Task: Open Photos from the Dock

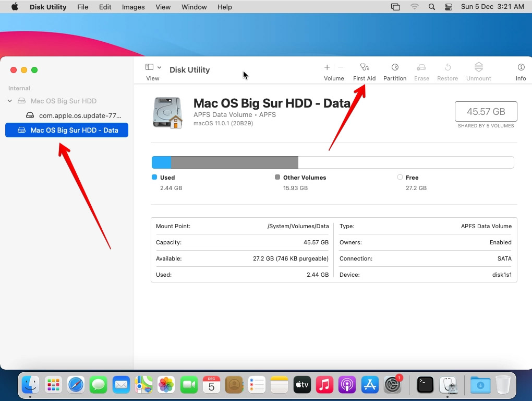Action: coord(166,385)
